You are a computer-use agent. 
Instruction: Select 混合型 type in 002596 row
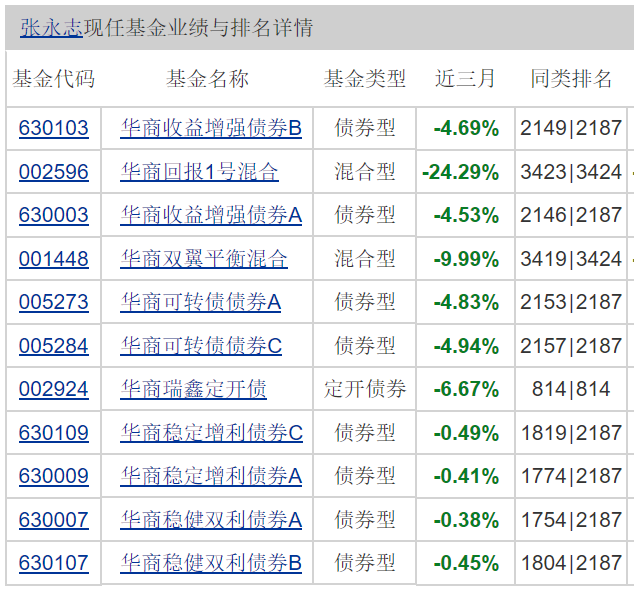click(365, 172)
